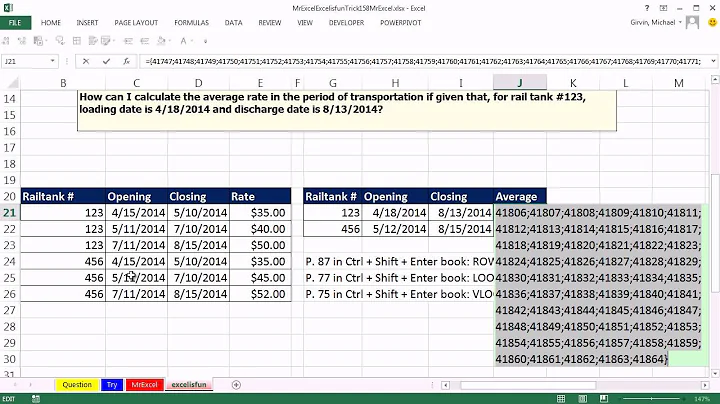Click the vertical scrollbar thumb
This screenshot has height=404, width=720.
click(715, 233)
